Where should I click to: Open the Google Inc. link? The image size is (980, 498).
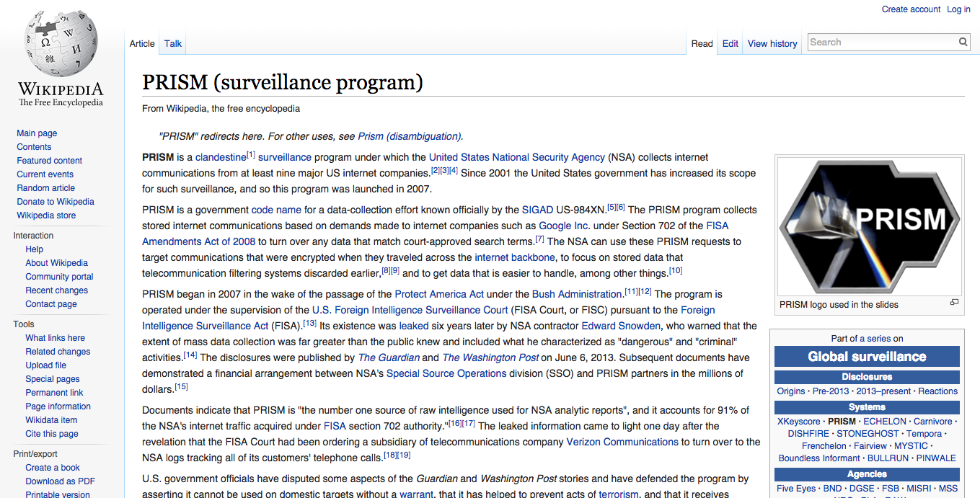coord(565,226)
